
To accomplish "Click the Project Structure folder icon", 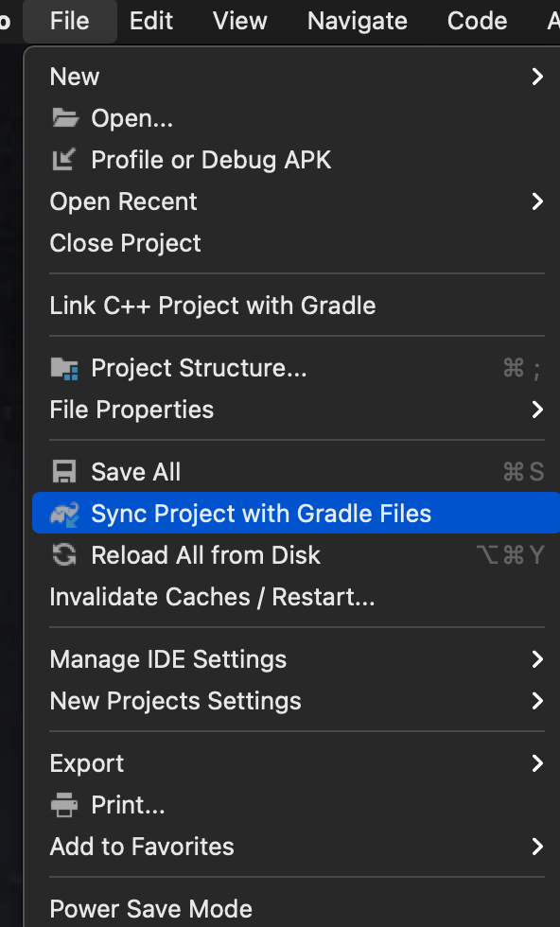I will (x=64, y=368).
